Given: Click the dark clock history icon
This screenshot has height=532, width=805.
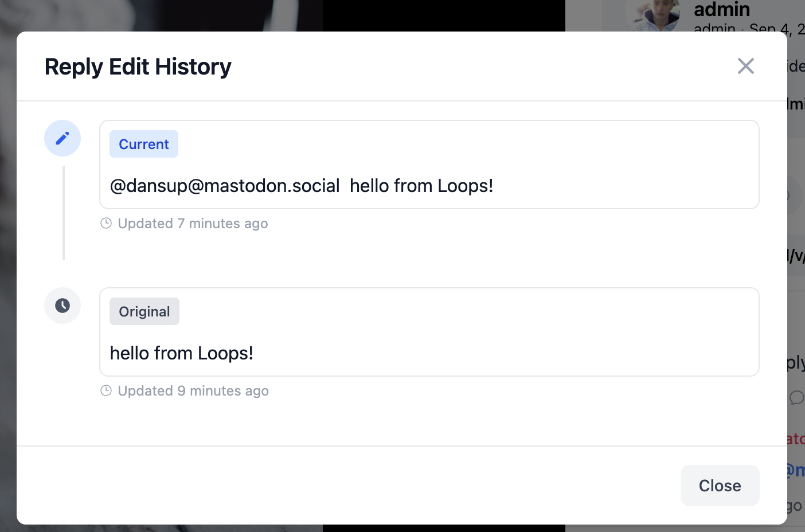Looking at the screenshot, I should click(x=62, y=306).
